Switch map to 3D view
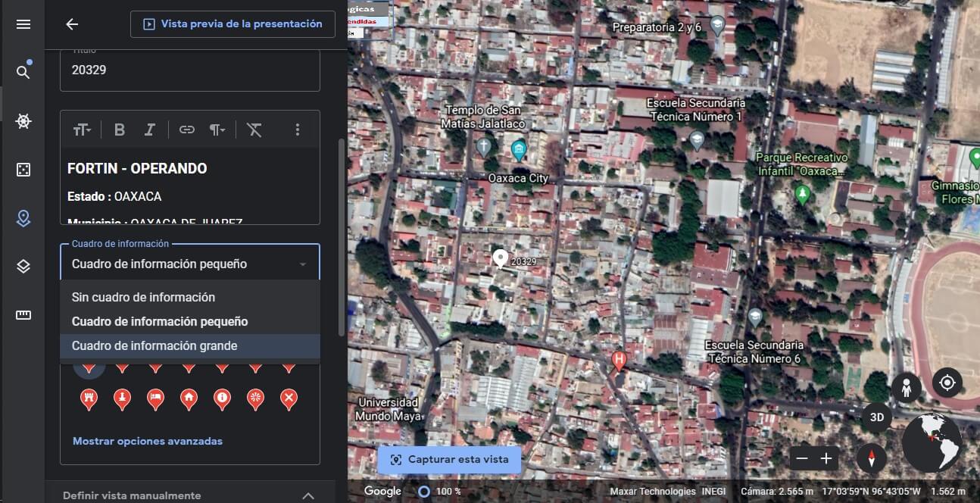The height and width of the screenshot is (503, 980). click(x=877, y=417)
